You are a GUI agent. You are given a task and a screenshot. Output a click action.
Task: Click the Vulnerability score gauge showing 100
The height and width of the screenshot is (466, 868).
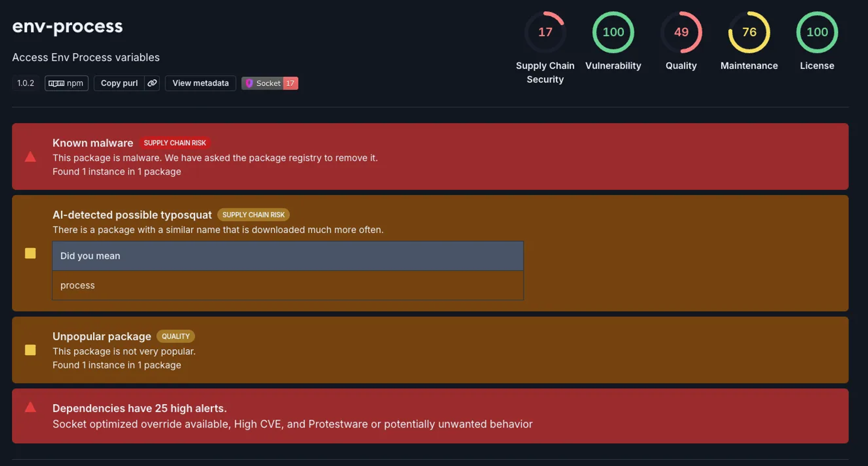[x=613, y=32]
